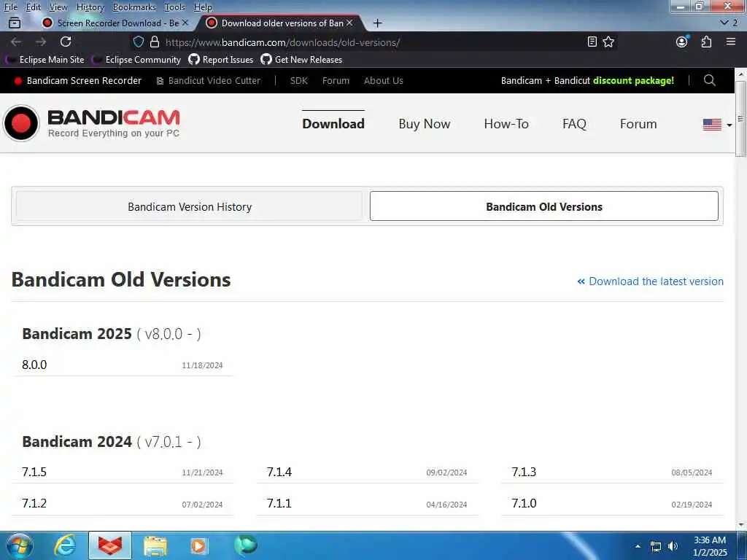Open the Report Issues GitHub bookmark
Viewport: 747px width, 560px height.
(221, 60)
